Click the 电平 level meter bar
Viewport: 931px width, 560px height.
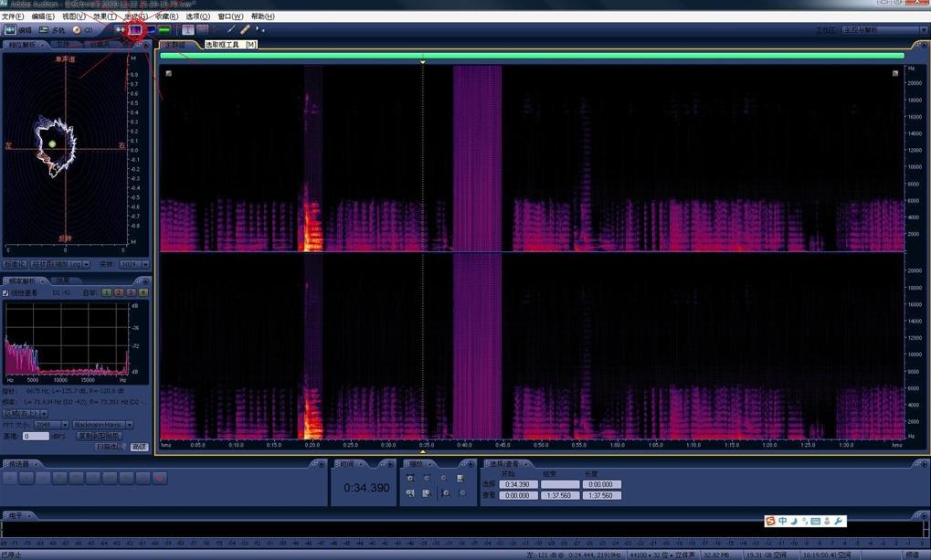coord(463,529)
